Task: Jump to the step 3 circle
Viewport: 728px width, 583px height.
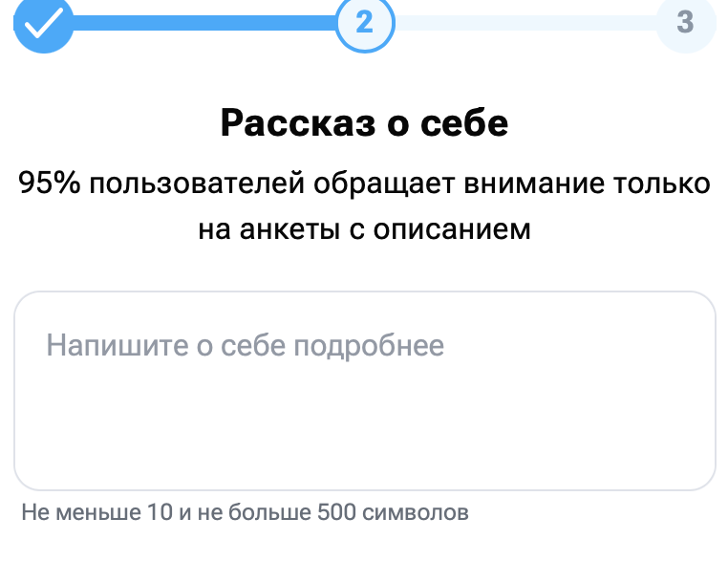Action: [x=684, y=22]
